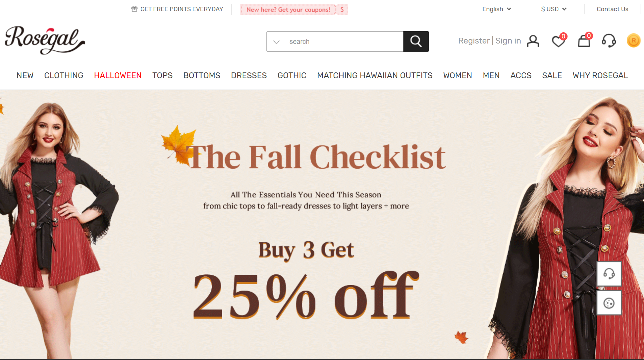This screenshot has width=644, height=360.
Task: Go to the SALE menu section
Action: pyautogui.click(x=552, y=75)
